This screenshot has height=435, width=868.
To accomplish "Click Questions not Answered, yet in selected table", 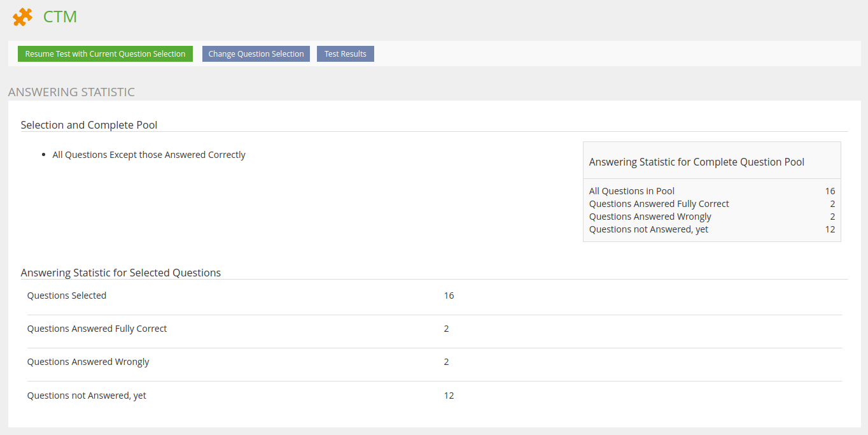I will [x=87, y=396].
